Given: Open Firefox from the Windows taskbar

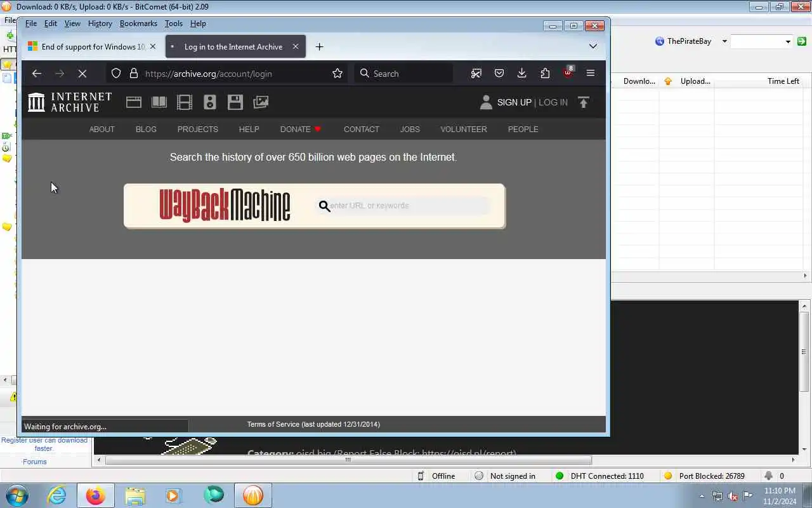Looking at the screenshot, I should 96,495.
